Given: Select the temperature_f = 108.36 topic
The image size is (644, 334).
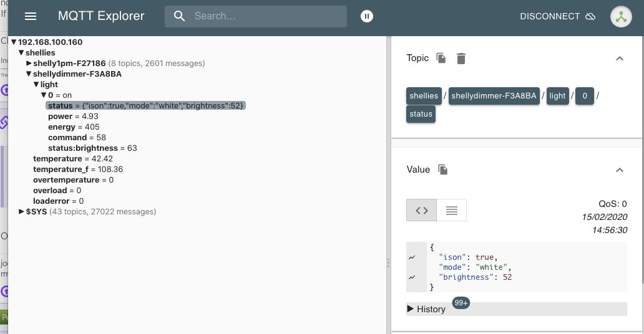Looking at the screenshot, I should pyautogui.click(x=78, y=169).
